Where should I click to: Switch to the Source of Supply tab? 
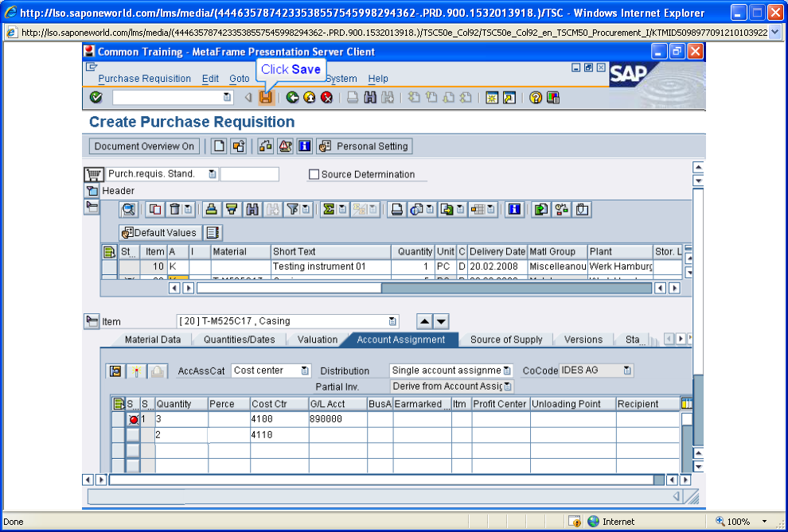click(x=506, y=340)
